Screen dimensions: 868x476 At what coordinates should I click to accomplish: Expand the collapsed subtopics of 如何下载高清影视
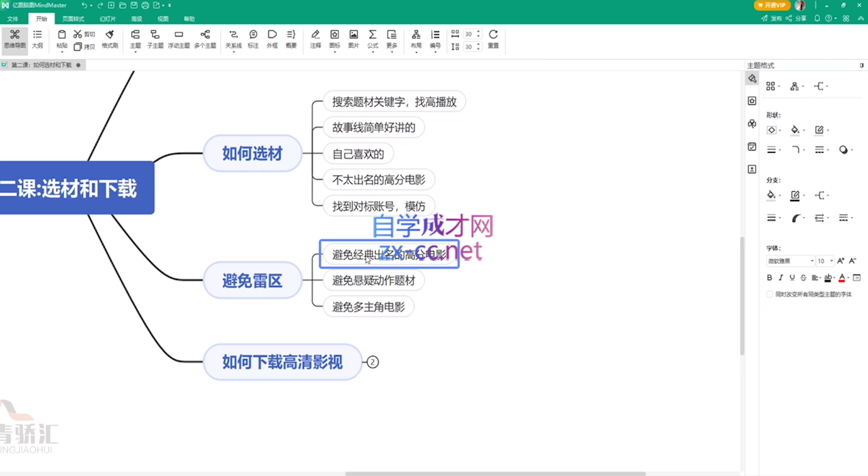[x=373, y=362]
